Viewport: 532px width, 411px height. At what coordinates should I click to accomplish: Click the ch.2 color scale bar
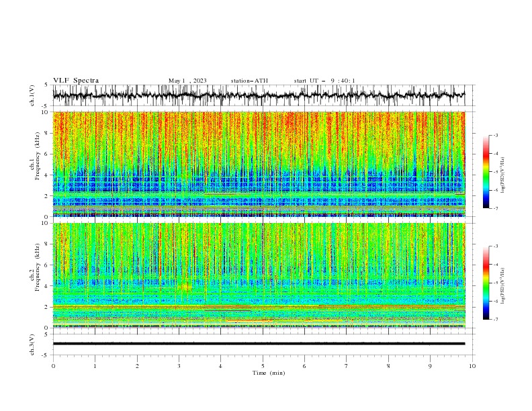486,283
